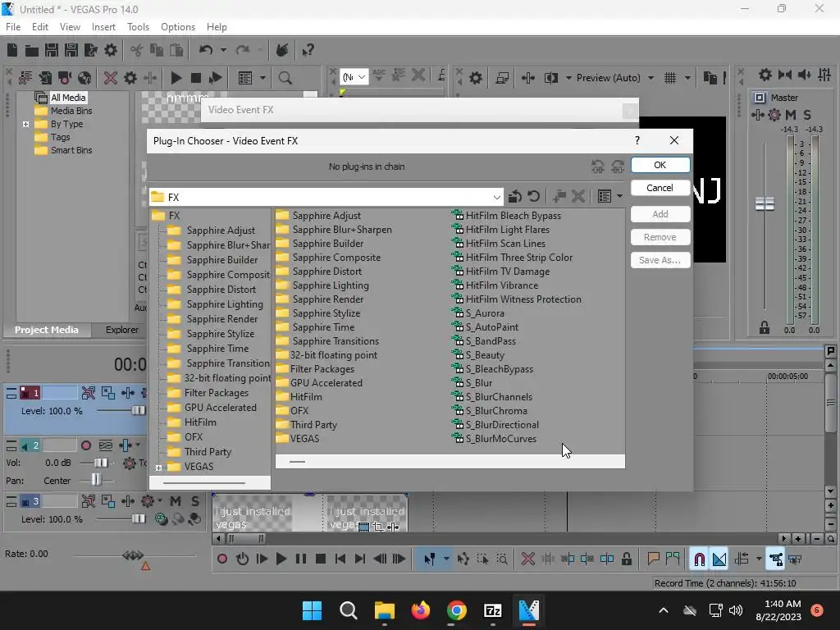840x630 pixels.
Task: Open edit tool dropdown arrow in transport bar
Action: (445, 559)
